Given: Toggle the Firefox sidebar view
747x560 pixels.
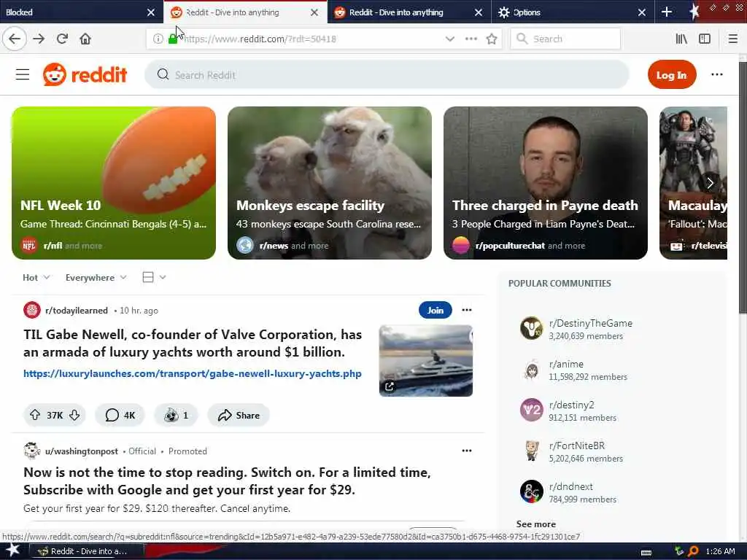Looking at the screenshot, I should (x=705, y=39).
